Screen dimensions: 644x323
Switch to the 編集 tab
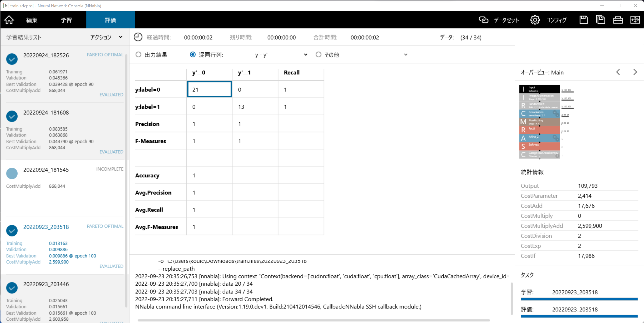tap(32, 20)
